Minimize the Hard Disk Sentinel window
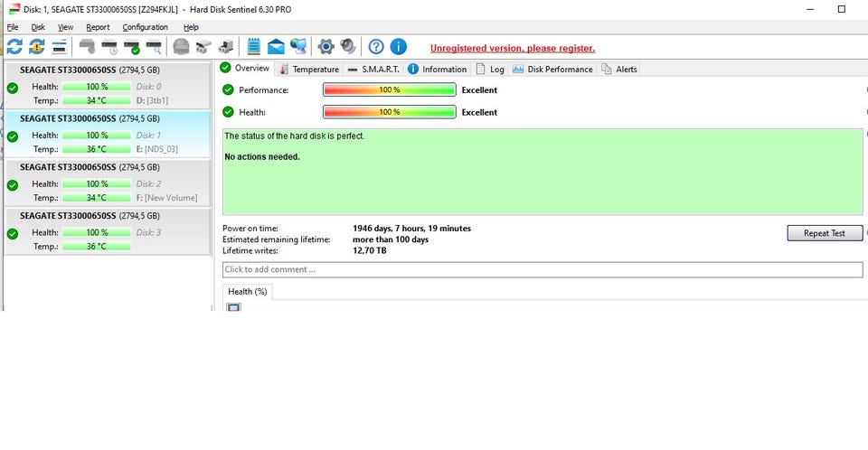The image size is (868, 450). [810, 9]
